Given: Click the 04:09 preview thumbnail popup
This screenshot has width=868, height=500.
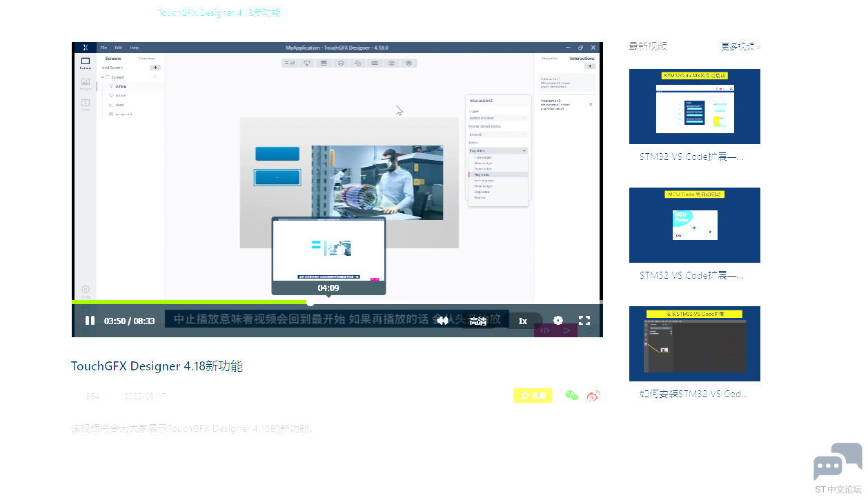Looking at the screenshot, I should click(328, 256).
